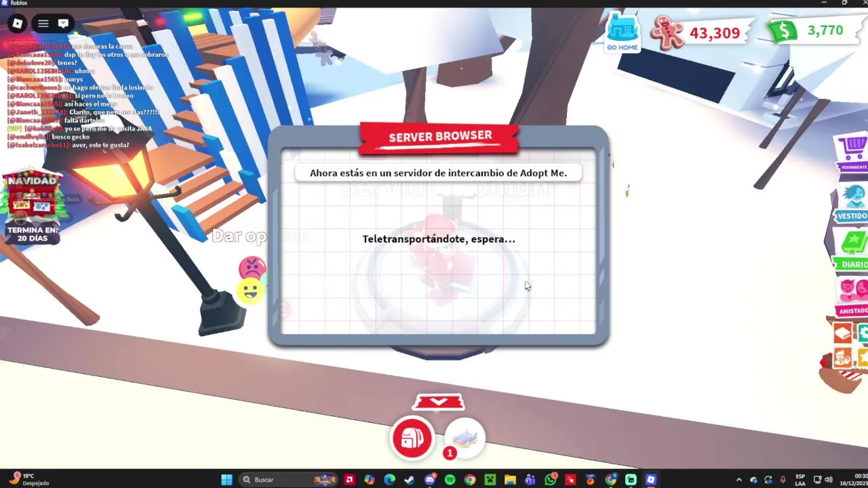Screen dimensions: 868x488
Task: Open the Amistade friends menu
Action: click(852, 298)
